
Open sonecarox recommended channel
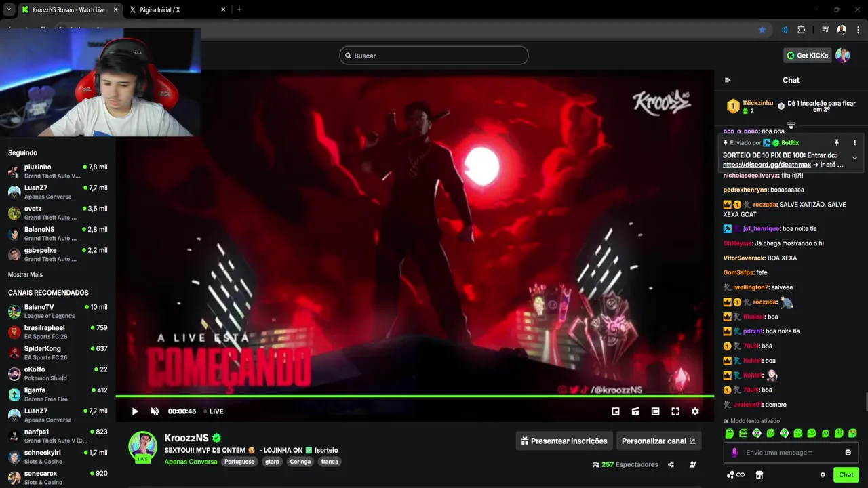58,478
